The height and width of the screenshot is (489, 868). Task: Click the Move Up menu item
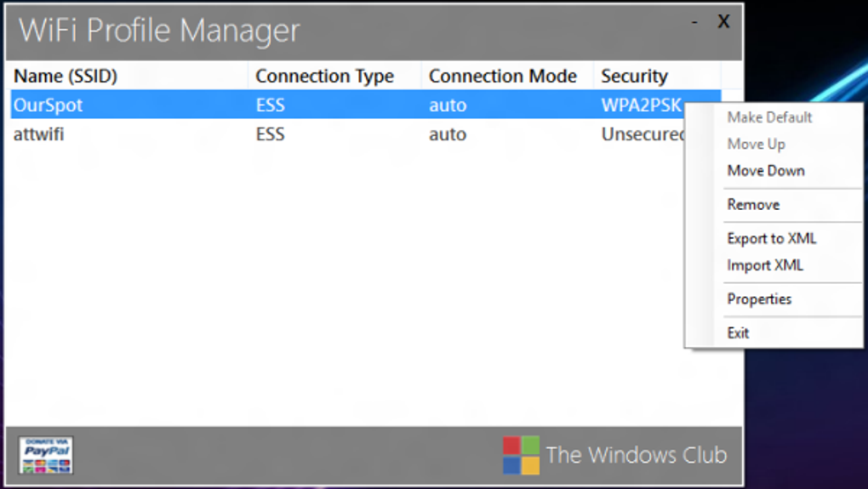point(756,145)
